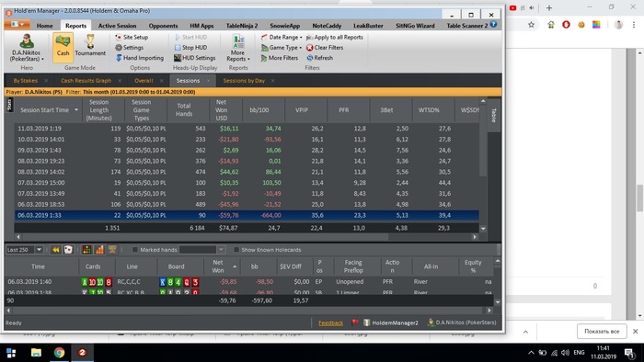Open the Settings gear option
This screenshot has height=362, width=644.
(130, 48)
